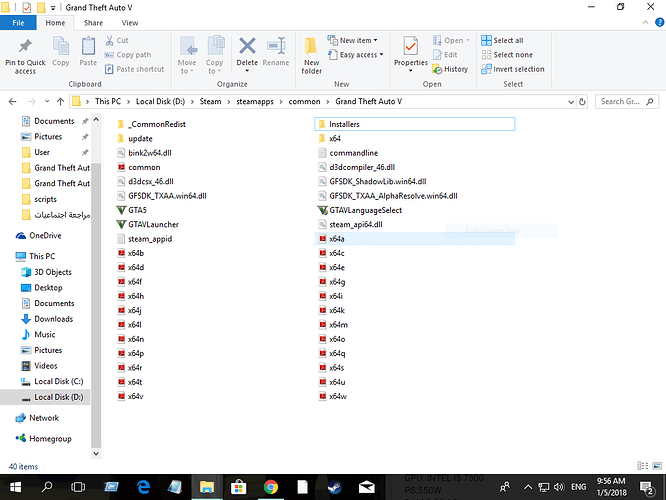This screenshot has height=500, width=666.
Task: Refresh the current folder view
Action: [582, 102]
